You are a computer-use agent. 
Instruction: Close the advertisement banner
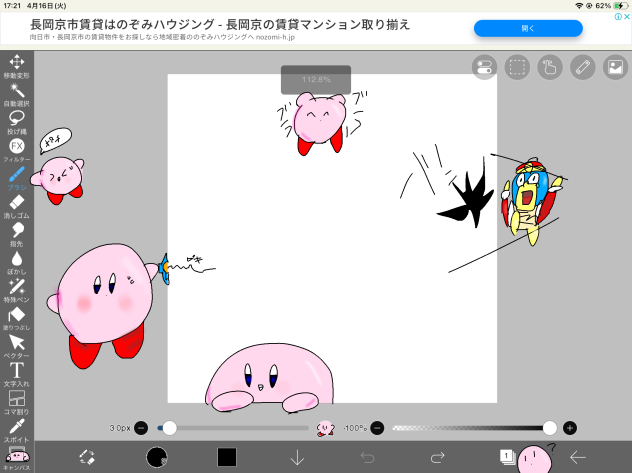(627, 17)
